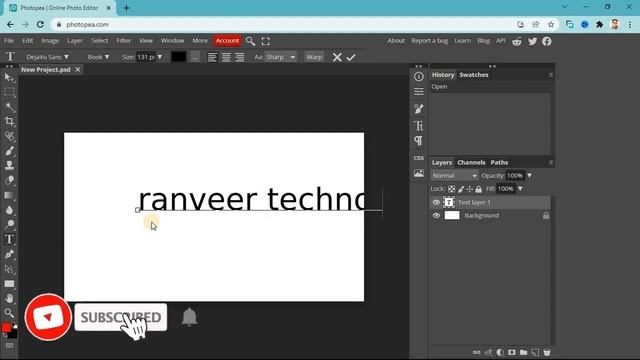
Task: Select the Rectangle shape tool
Action: tap(9, 284)
